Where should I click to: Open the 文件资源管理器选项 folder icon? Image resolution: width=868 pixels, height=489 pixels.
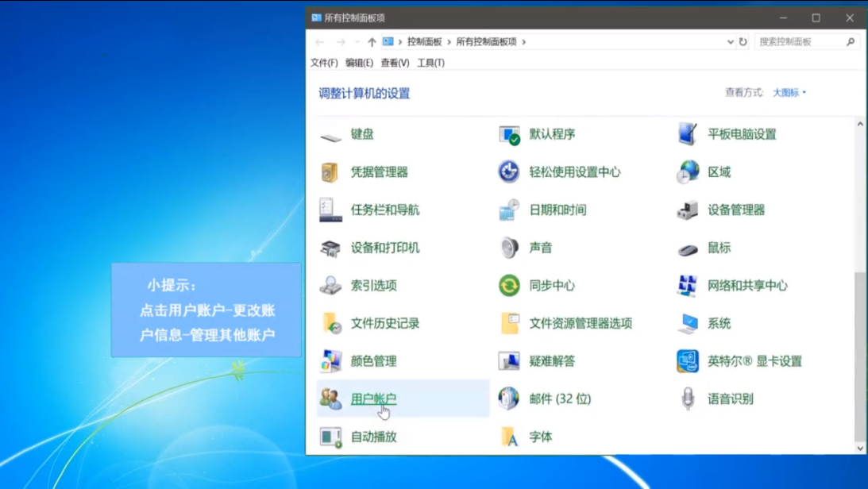[510, 324]
